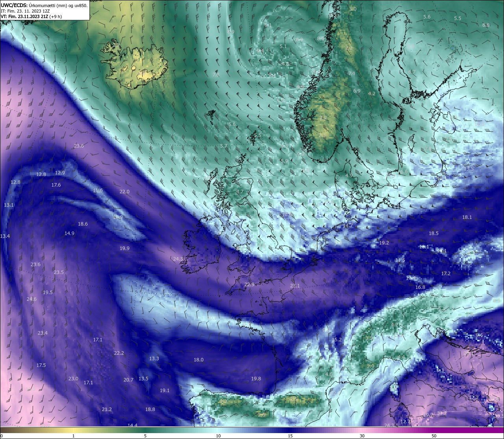Click the color scale label "50"

click(x=434, y=436)
